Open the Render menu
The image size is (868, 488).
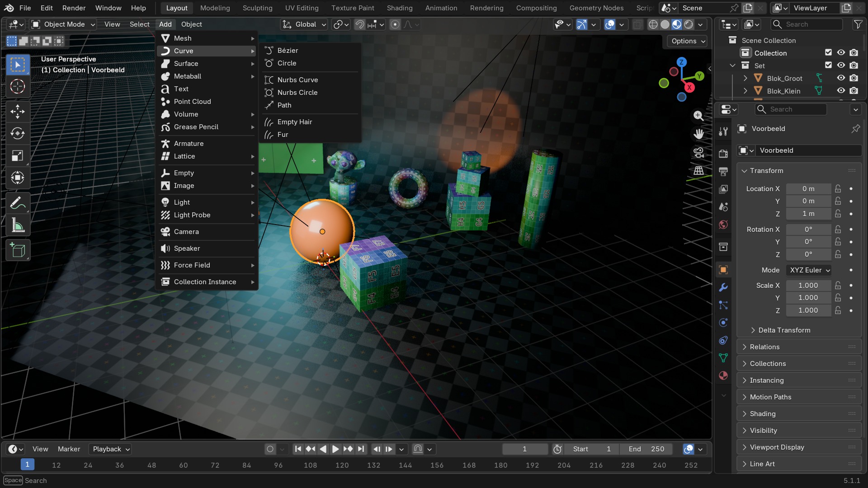coord(74,8)
